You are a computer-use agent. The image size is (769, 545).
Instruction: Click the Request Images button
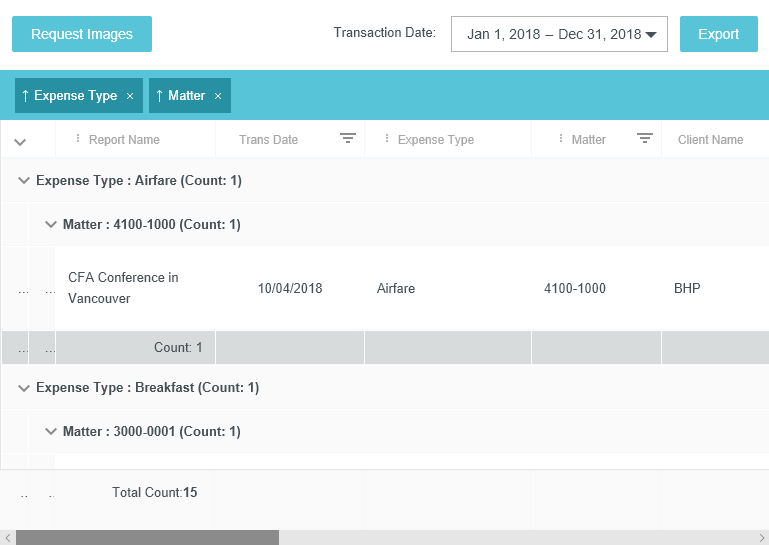[82, 34]
